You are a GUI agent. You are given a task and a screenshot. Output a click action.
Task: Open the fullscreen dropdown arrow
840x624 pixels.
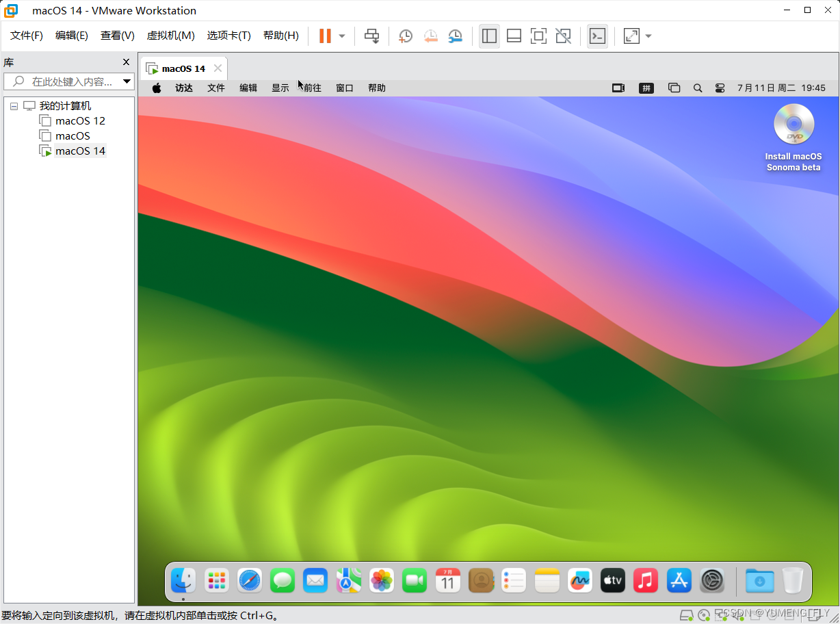click(x=648, y=36)
